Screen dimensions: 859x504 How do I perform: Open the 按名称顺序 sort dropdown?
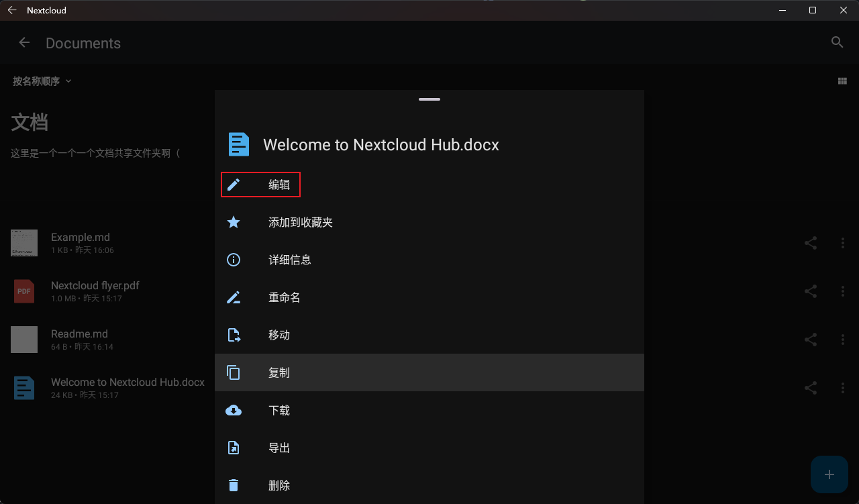tap(42, 81)
